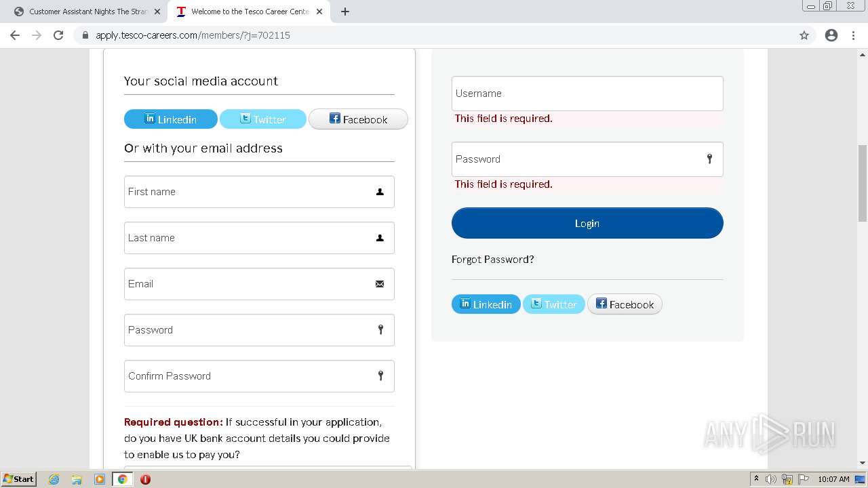The width and height of the screenshot is (868, 488).
Task: Open Chrome three-dot menu
Action: coord(854,35)
